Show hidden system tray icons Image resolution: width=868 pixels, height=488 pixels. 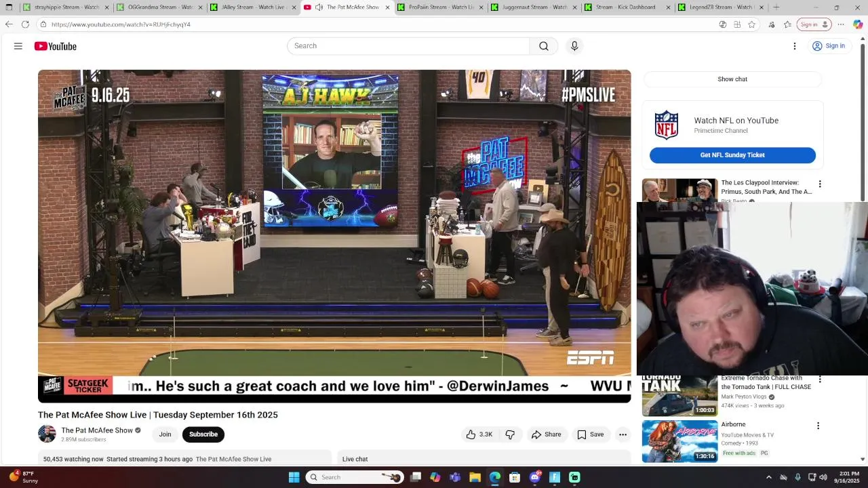tap(768, 477)
